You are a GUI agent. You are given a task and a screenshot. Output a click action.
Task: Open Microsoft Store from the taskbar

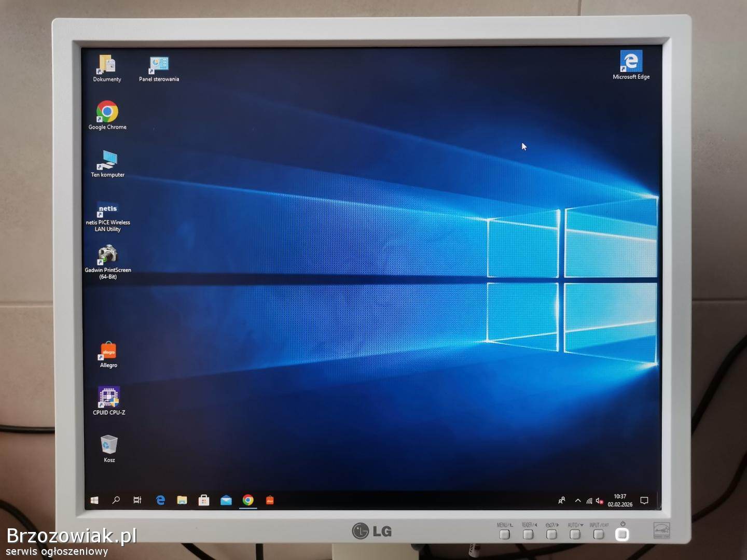point(204,500)
